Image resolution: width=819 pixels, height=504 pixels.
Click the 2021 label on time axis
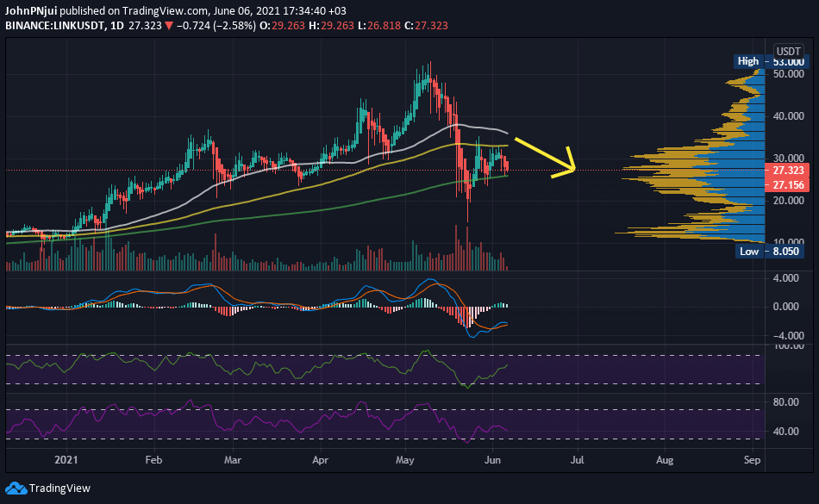pos(66,460)
